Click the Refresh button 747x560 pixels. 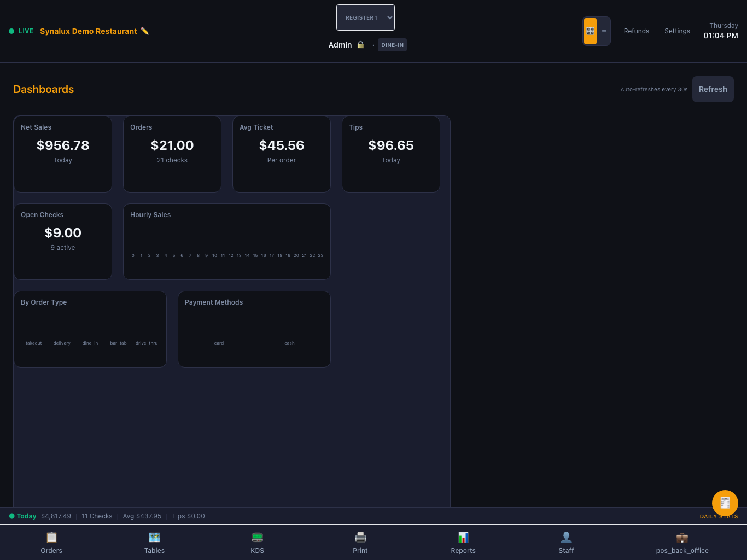(713, 89)
